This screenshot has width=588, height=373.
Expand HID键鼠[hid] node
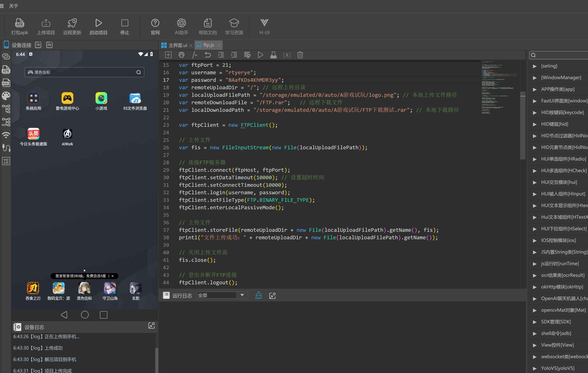[535, 124]
